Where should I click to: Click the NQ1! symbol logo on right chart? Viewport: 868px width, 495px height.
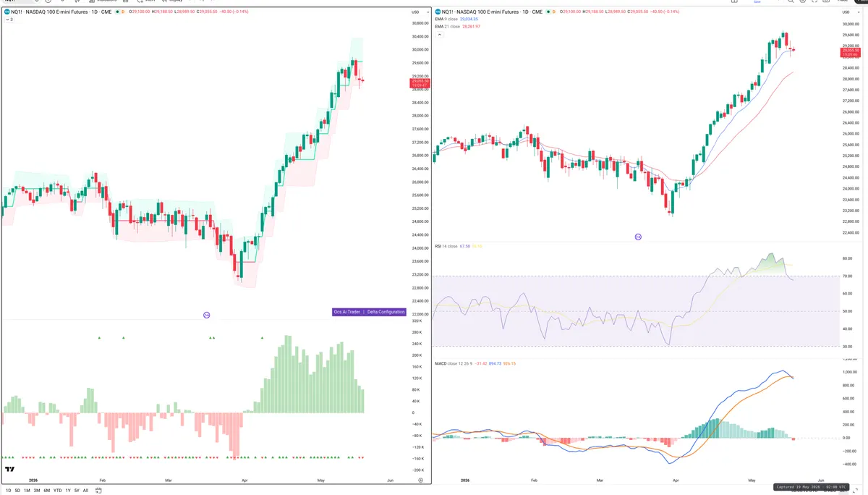coord(438,12)
